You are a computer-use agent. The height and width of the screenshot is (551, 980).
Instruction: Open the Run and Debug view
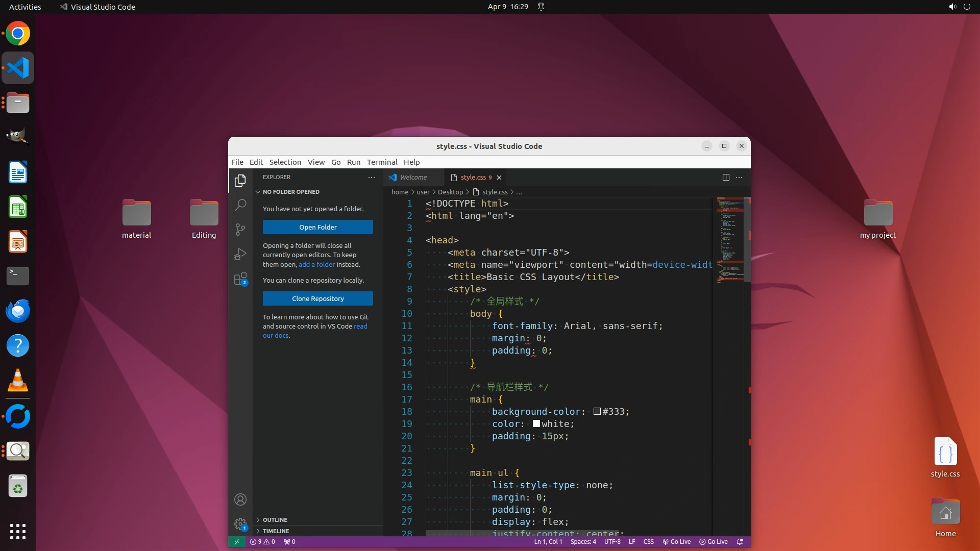pos(240,254)
